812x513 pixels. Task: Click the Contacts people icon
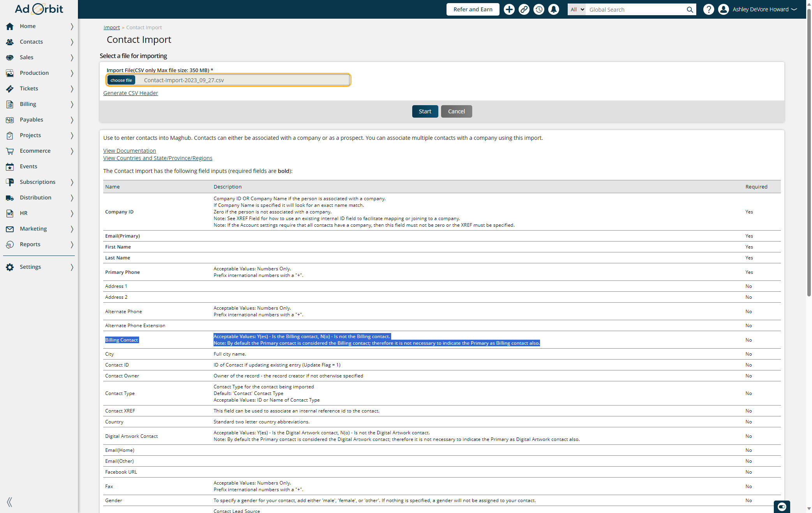tap(10, 42)
